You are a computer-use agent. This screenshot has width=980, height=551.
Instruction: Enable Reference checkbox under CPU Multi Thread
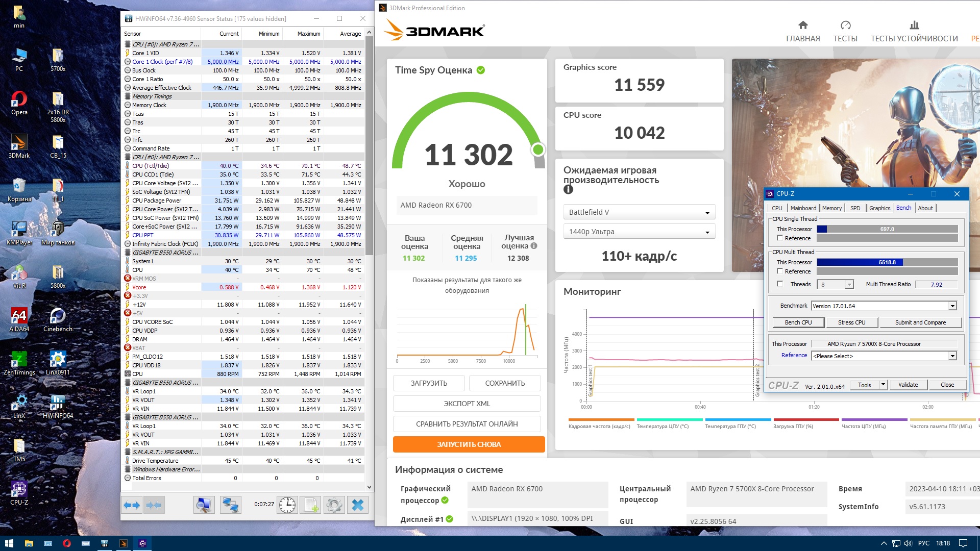(780, 271)
